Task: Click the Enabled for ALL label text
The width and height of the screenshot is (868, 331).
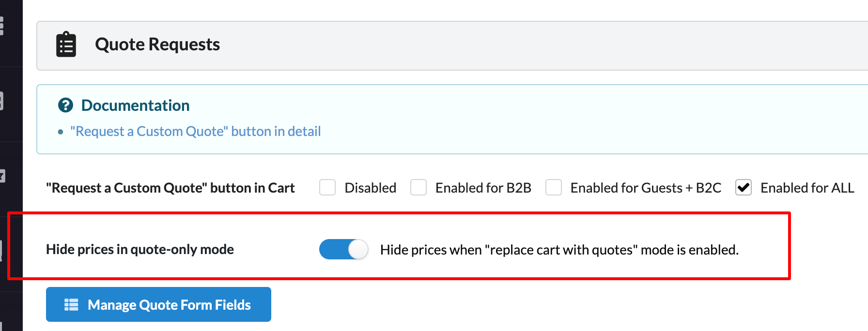Action: click(x=807, y=188)
